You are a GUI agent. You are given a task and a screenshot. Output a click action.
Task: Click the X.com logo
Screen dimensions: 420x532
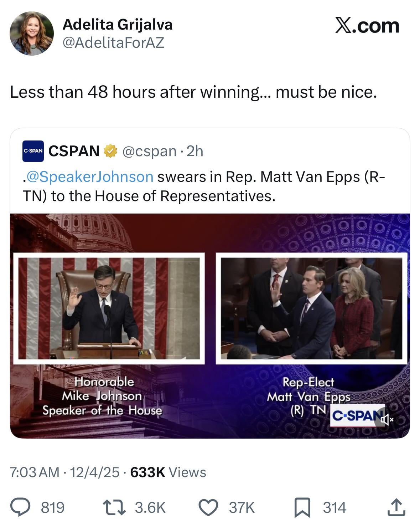[x=367, y=26]
